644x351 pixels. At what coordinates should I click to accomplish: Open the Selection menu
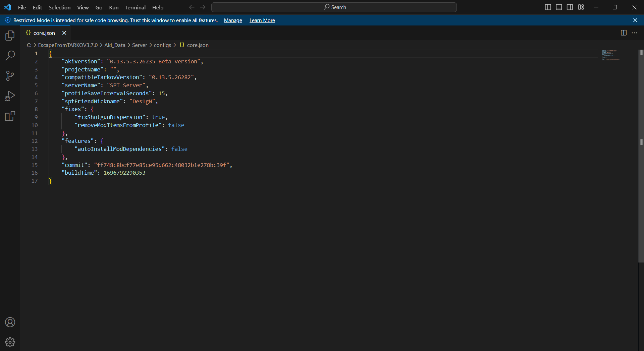pyautogui.click(x=59, y=7)
